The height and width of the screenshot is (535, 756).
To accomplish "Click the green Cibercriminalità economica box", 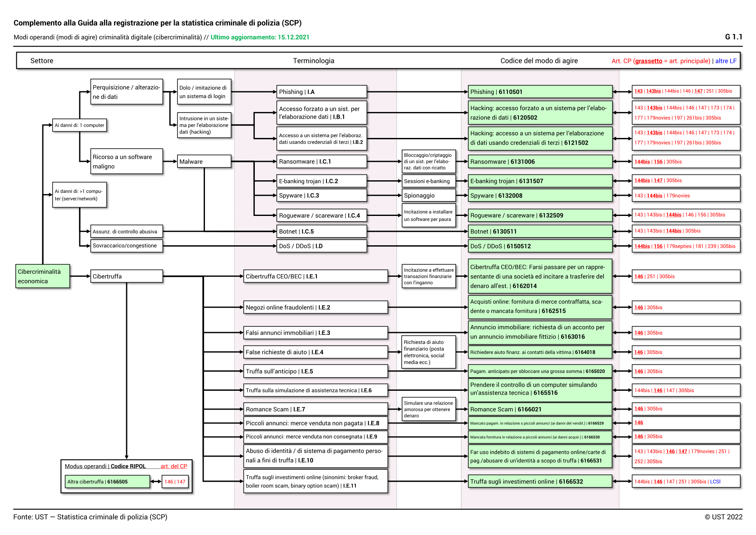I will [x=43, y=276].
